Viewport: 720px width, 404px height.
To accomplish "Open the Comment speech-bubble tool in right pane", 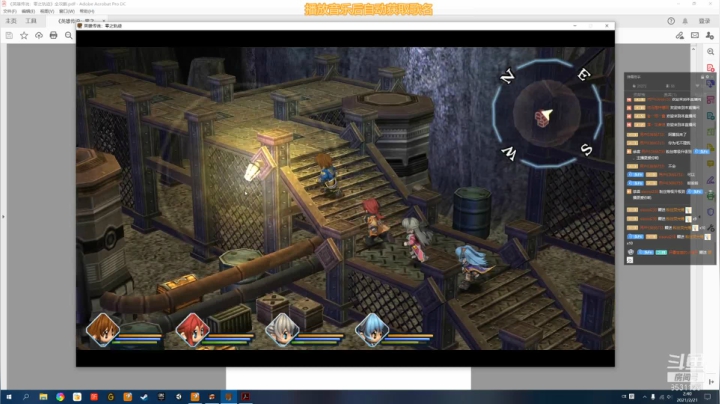I will (x=710, y=164).
